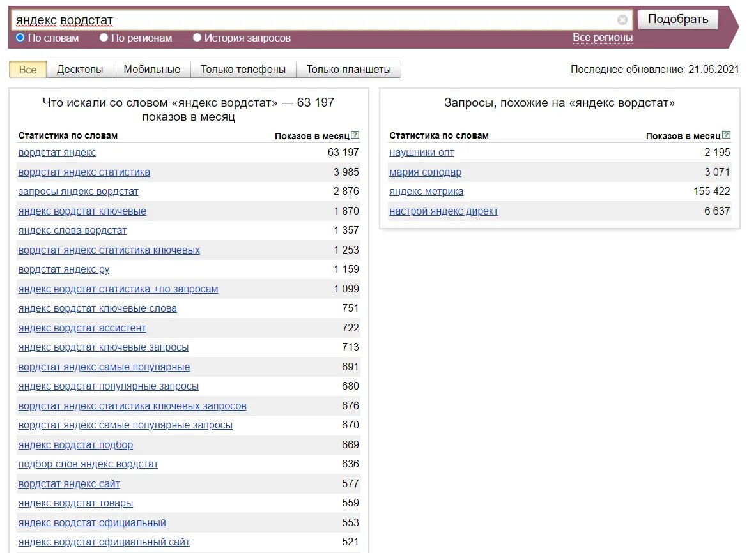Screen dimensions: 756x553
Task: Click 'Последнее обновление: 21.06.2021' text
Action: [655, 70]
